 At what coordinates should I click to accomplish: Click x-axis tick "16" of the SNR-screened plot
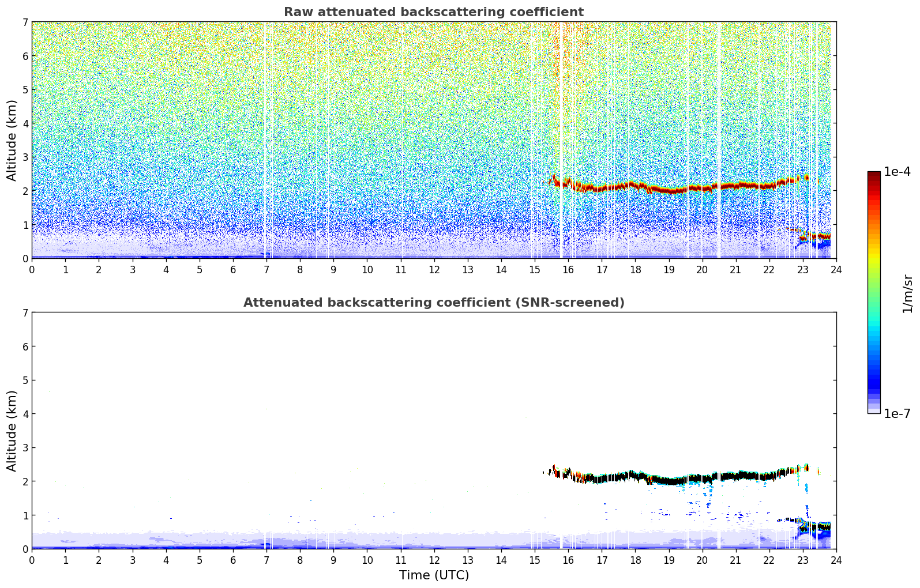(568, 559)
